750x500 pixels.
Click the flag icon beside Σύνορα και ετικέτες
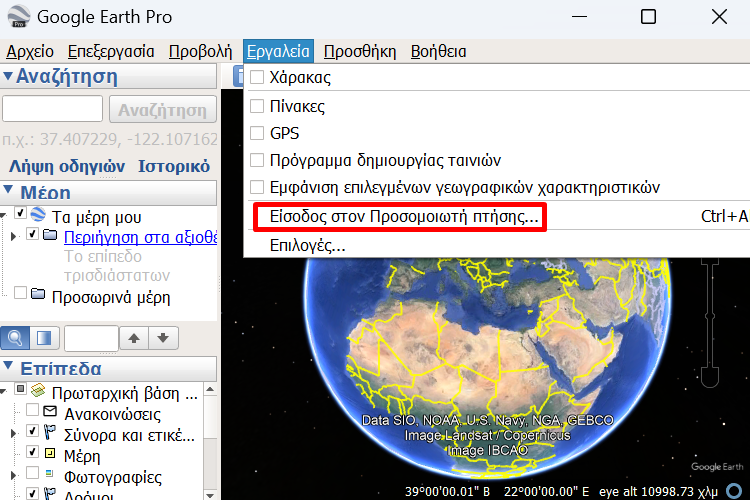point(49,432)
